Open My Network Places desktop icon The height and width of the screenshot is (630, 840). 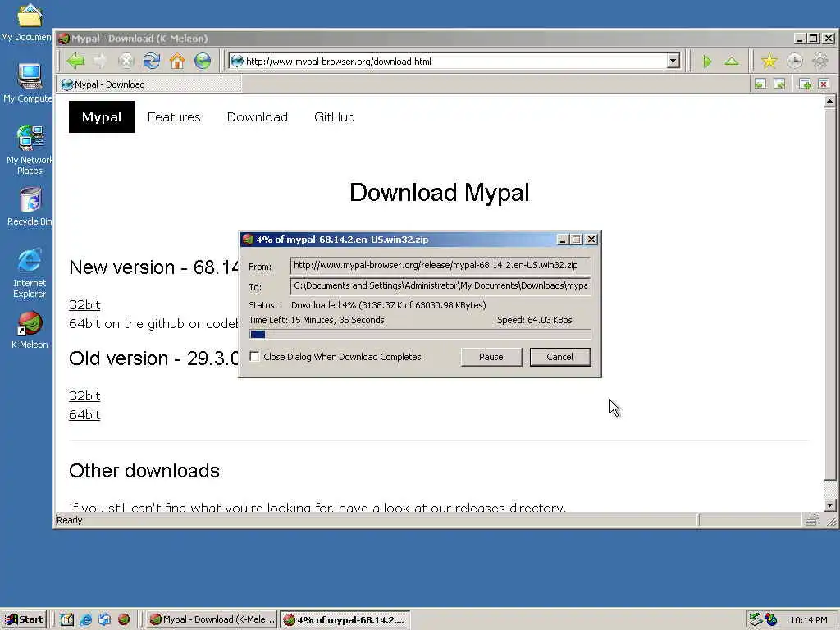pos(30,150)
